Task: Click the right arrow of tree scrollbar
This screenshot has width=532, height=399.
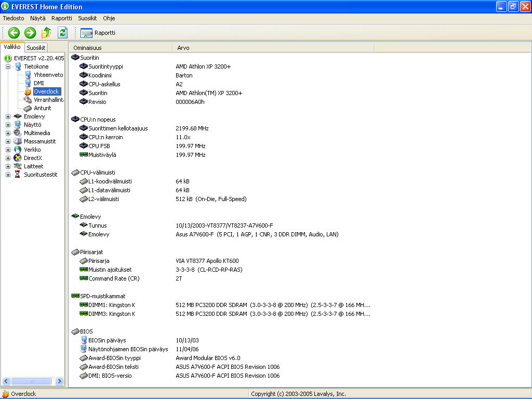Action: [x=59, y=381]
